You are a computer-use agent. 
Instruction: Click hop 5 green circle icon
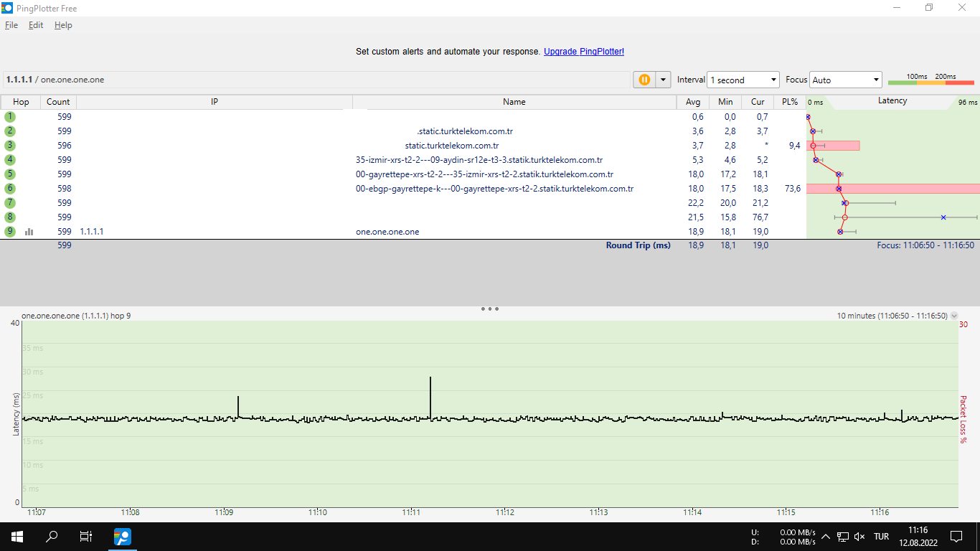(x=10, y=174)
